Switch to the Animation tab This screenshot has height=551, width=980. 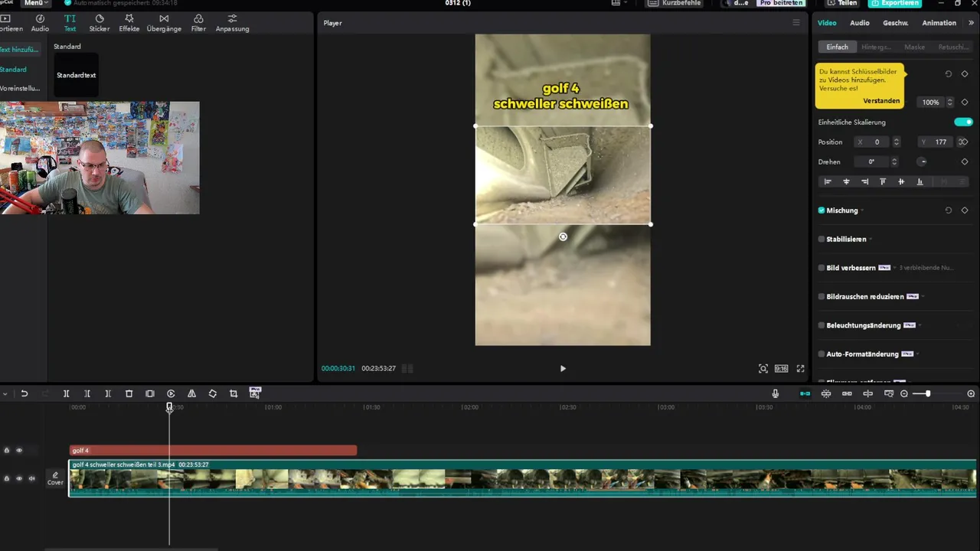pyautogui.click(x=939, y=23)
